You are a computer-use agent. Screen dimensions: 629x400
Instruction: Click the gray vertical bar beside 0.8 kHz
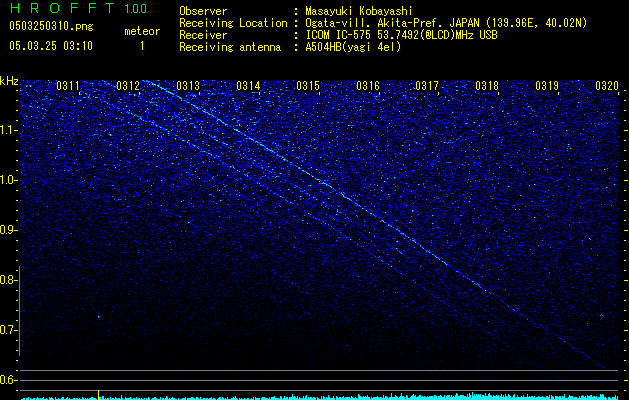20,310
